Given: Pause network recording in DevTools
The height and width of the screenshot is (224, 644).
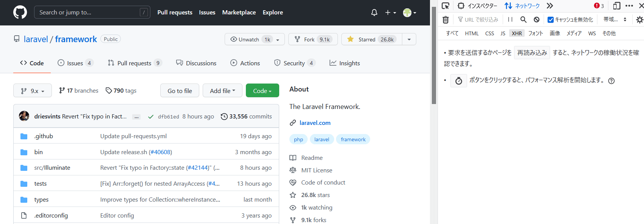Looking at the screenshot, I should tap(510, 19).
